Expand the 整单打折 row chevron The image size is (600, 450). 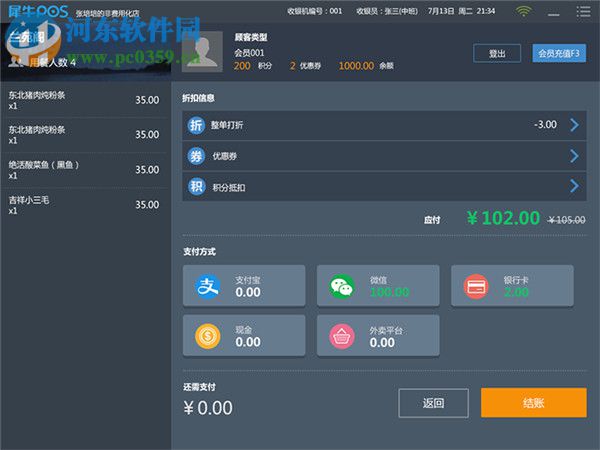(x=574, y=125)
